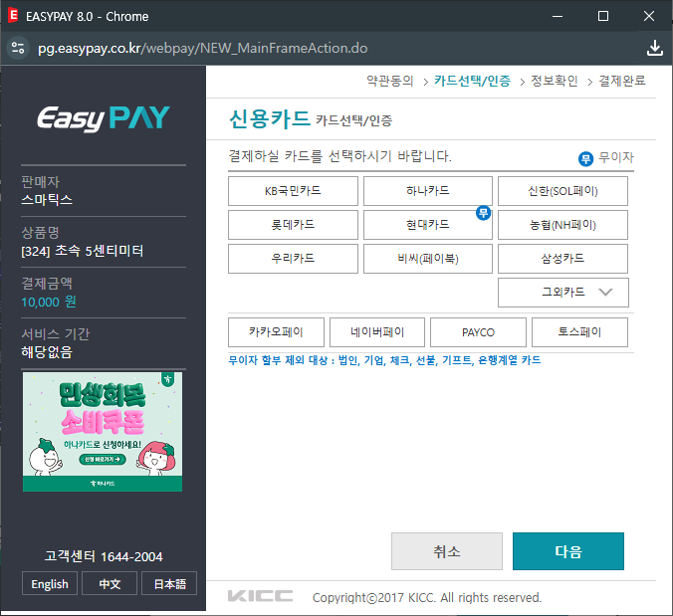This screenshot has width=673, height=616.
Task: Click the product name [324] 초속 5센티미터
Action: click(82, 251)
